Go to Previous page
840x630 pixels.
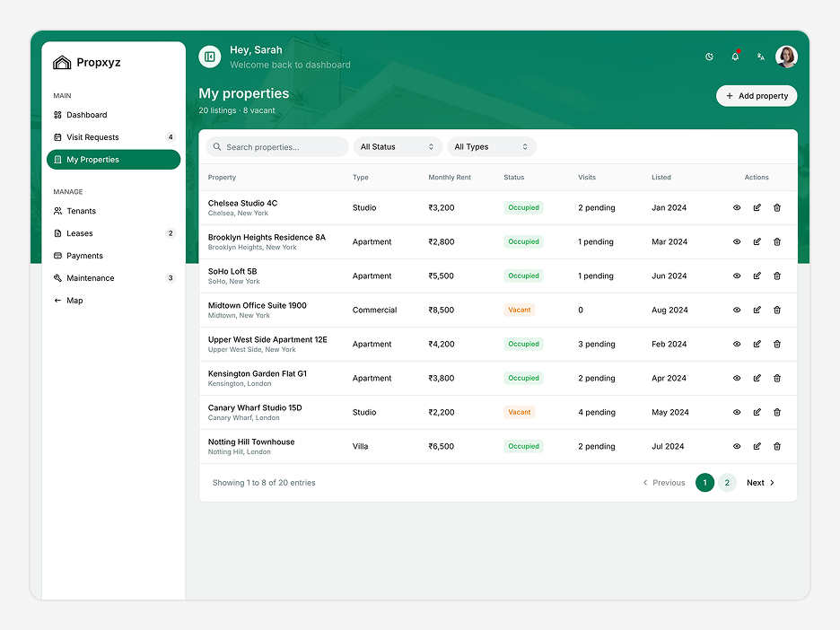click(x=664, y=483)
